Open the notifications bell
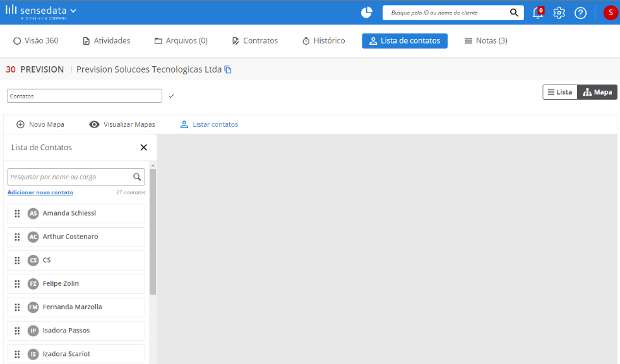Image resolution: width=620 pixels, height=364 pixels. pos(538,13)
